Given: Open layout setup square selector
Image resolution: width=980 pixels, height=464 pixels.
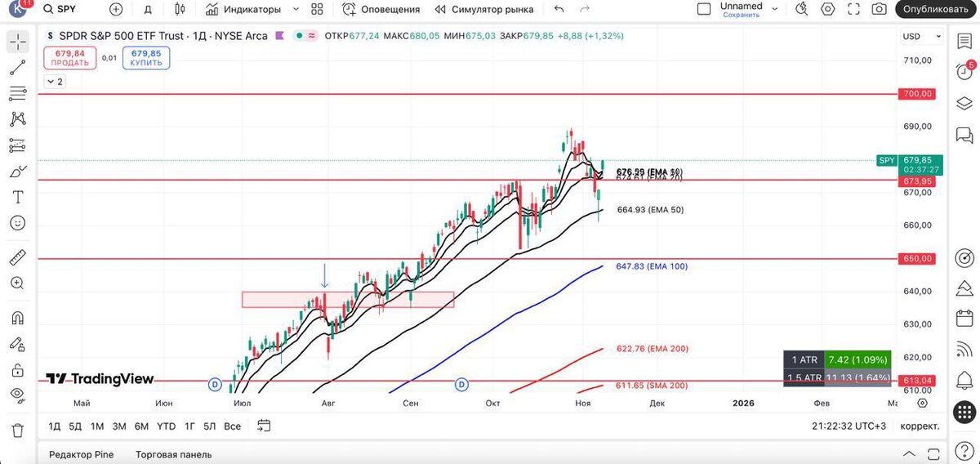Looking at the screenshot, I should 704,9.
